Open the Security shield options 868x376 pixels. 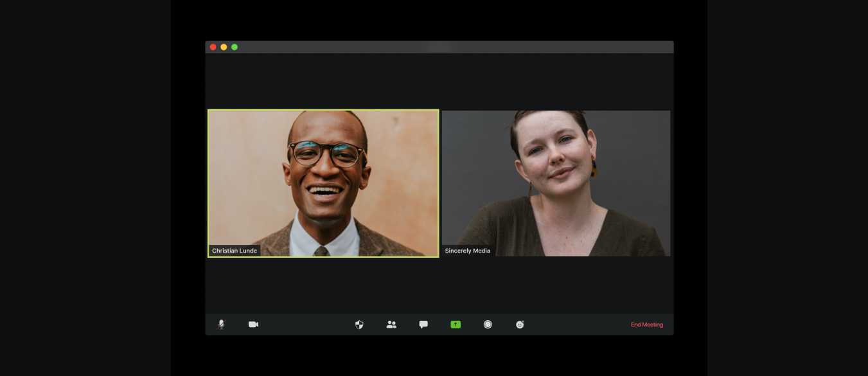(x=359, y=325)
